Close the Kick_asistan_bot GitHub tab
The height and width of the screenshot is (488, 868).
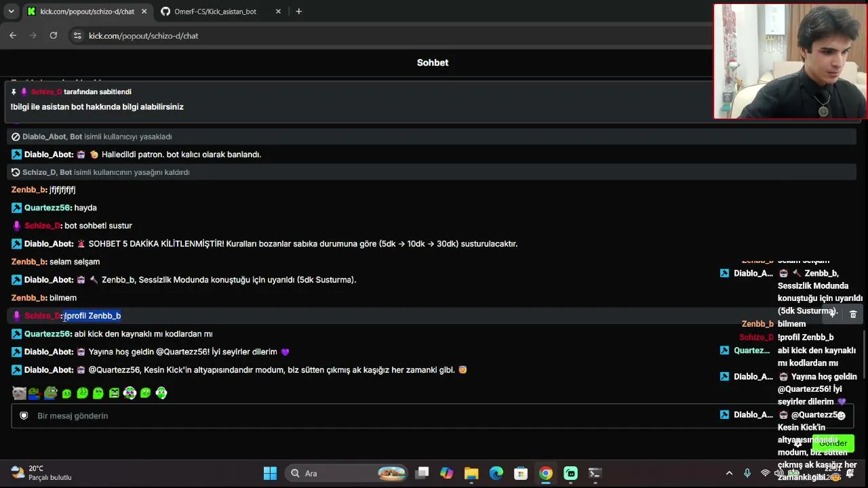pos(278,12)
